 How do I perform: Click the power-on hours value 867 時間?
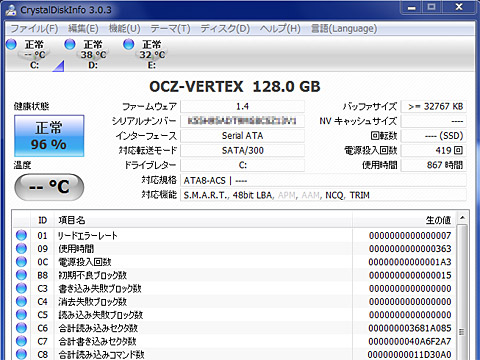click(433, 165)
